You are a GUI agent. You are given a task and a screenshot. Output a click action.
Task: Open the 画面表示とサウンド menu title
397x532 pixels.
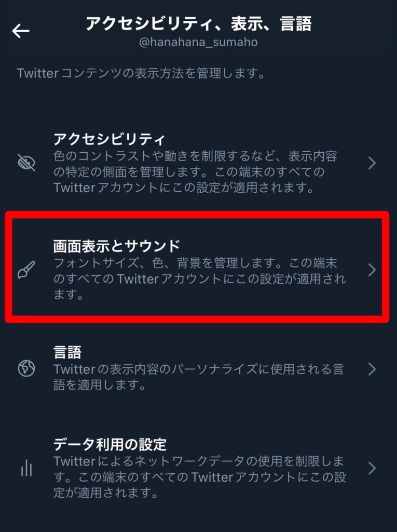click(116, 246)
